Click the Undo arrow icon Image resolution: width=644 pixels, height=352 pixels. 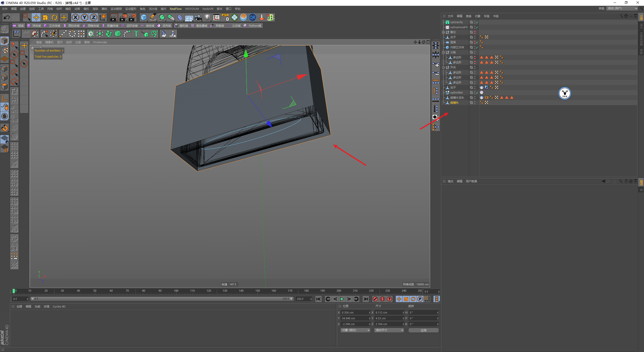pos(7,17)
